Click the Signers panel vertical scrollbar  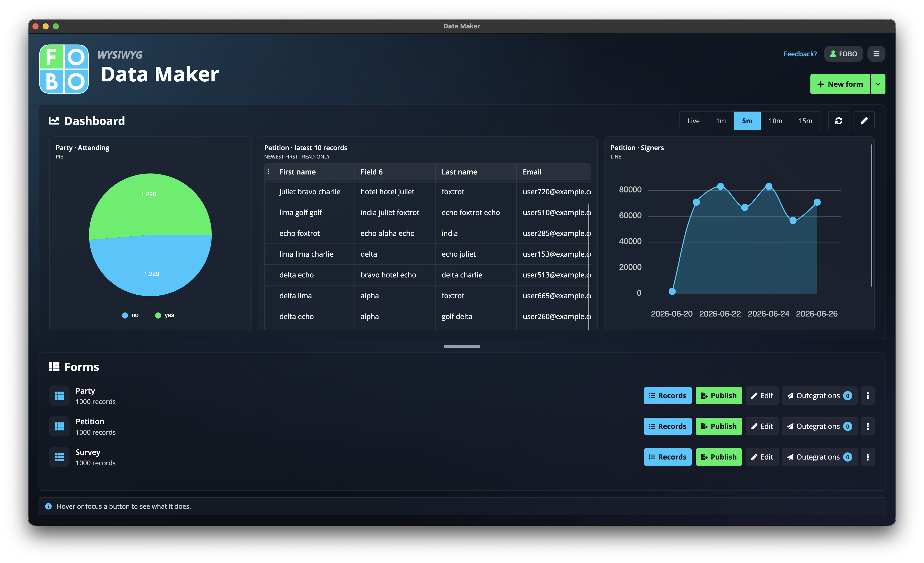click(872, 216)
